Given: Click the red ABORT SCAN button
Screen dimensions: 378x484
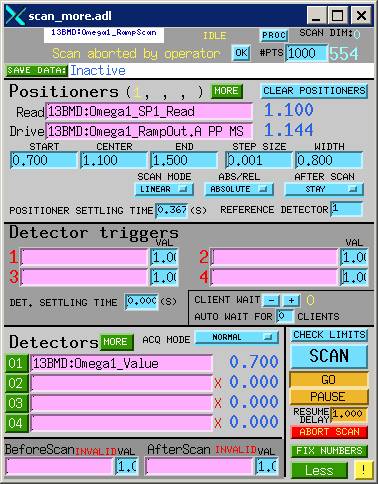Looking at the screenshot, I should (329, 432).
